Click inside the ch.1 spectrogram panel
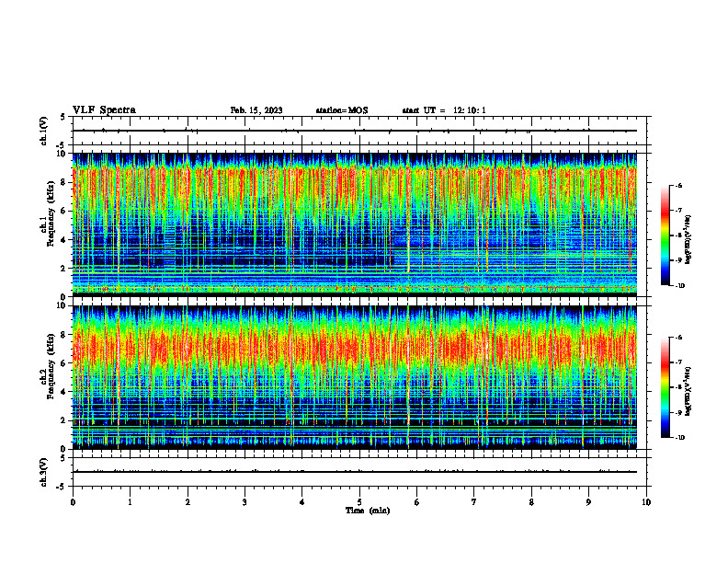The image size is (728, 563). click(355, 224)
